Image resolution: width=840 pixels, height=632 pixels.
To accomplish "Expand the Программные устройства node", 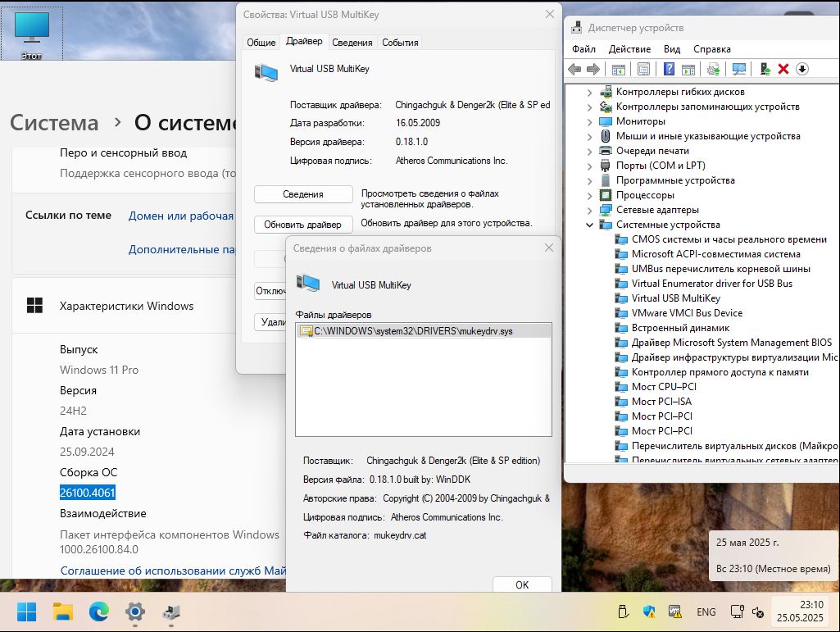I will point(589,180).
